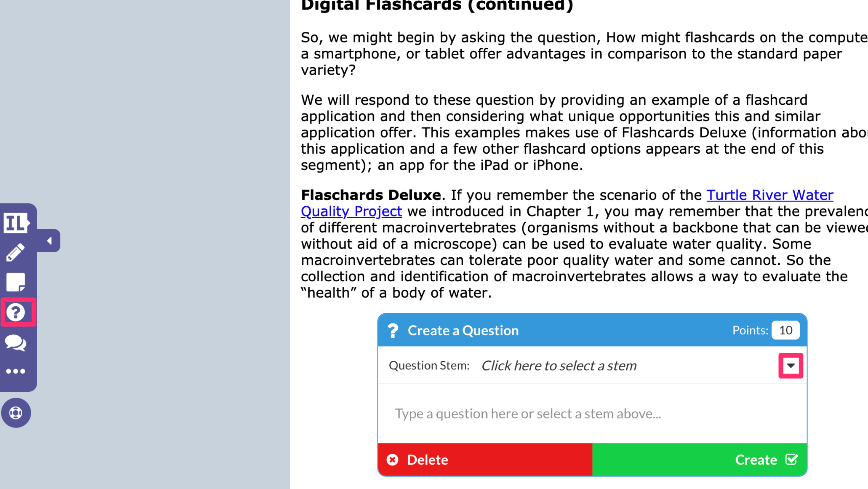Click the 'Flaschards Deluxe' bold paragraph heading

click(371, 195)
